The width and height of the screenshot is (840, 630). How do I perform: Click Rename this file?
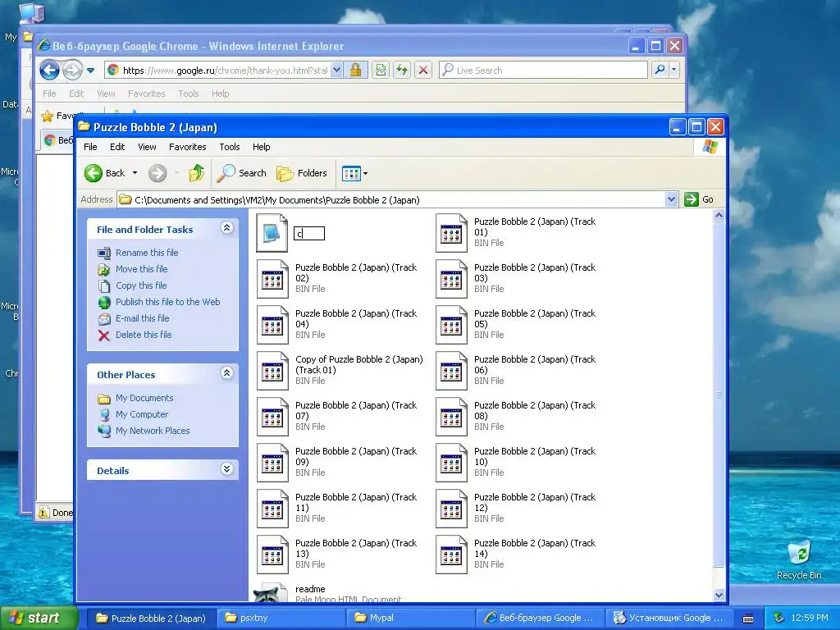(147, 253)
